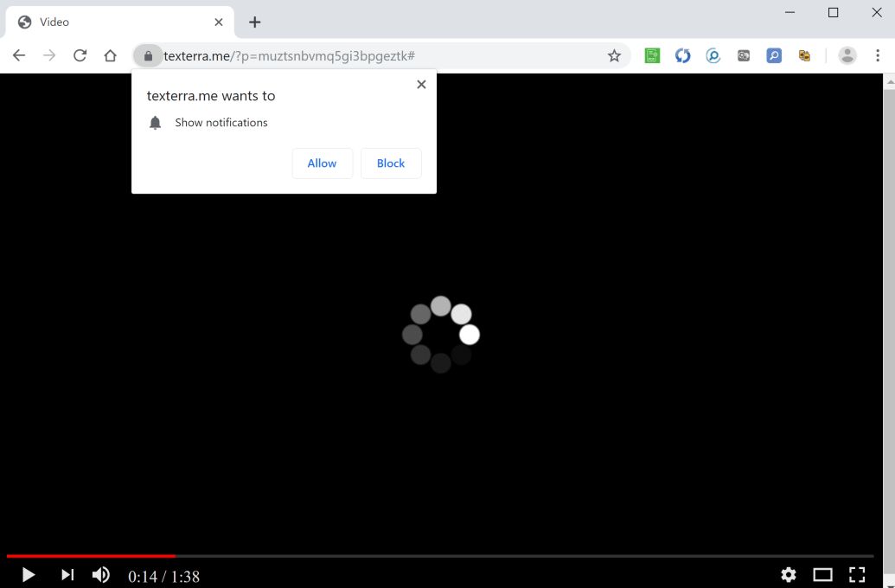Open video settings gear

point(789,574)
